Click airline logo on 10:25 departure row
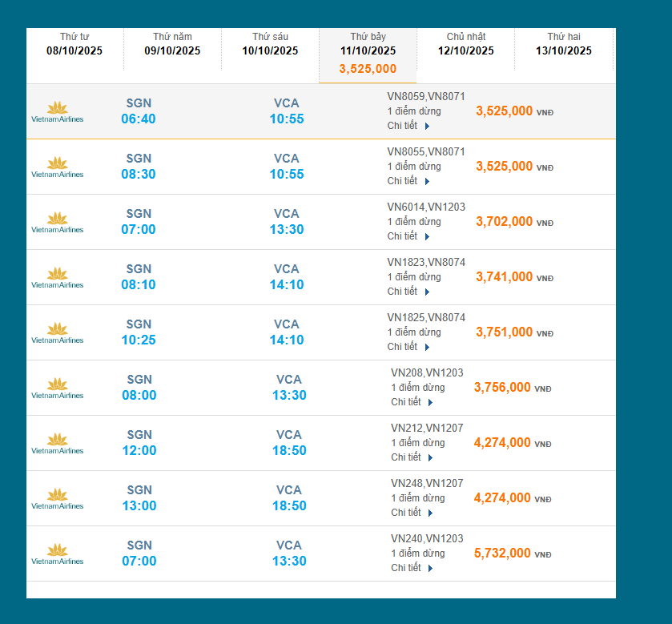 click(57, 332)
